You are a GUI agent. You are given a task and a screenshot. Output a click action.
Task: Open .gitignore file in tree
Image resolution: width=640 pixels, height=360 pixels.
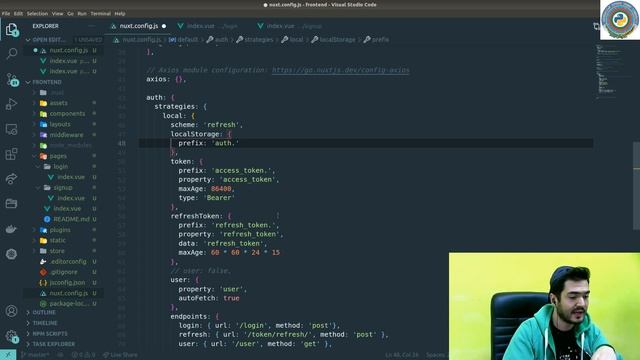pyautogui.click(x=63, y=272)
